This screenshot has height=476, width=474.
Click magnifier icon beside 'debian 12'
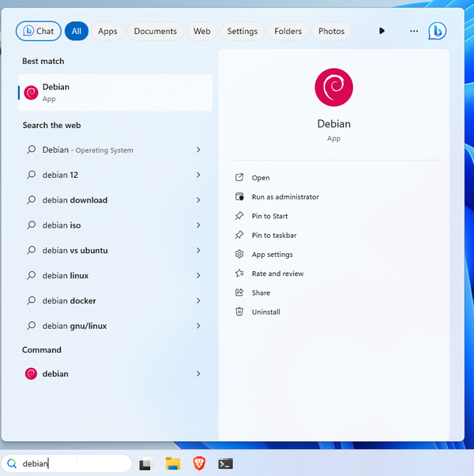(x=32, y=175)
